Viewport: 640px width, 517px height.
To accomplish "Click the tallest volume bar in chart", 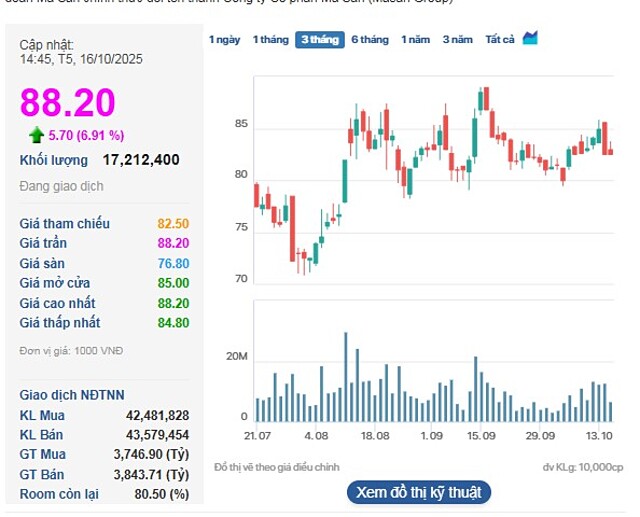I will (x=346, y=378).
